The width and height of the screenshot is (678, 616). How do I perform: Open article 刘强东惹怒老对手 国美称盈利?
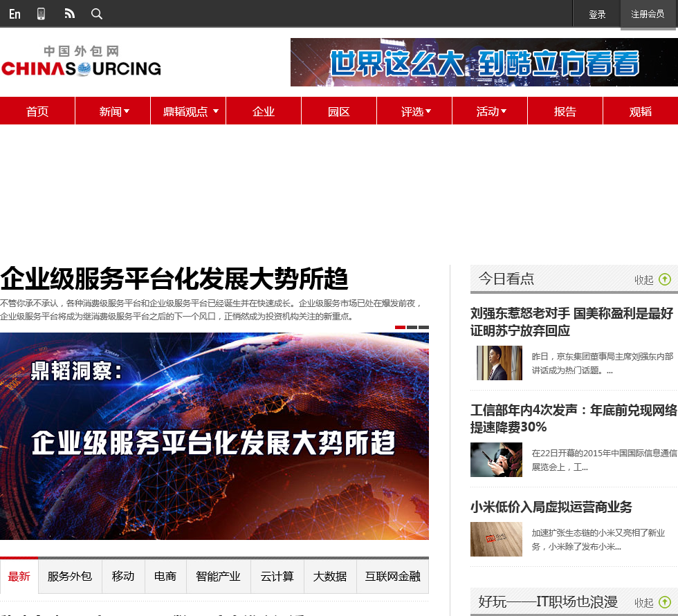pyautogui.click(x=571, y=321)
